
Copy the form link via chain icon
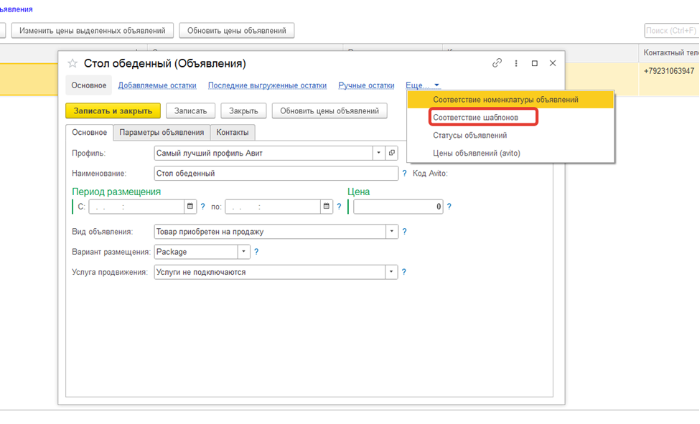click(497, 63)
